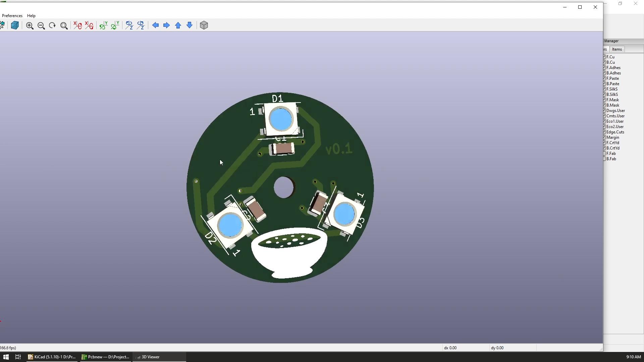644x362 pixels.
Task: Click the raytracing render cube icon
Action: (15, 25)
